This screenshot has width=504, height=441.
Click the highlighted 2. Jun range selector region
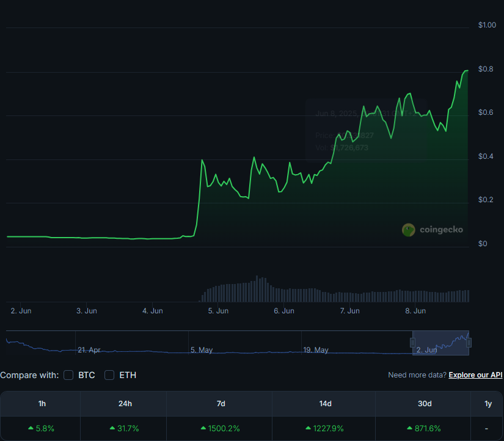[441, 343]
